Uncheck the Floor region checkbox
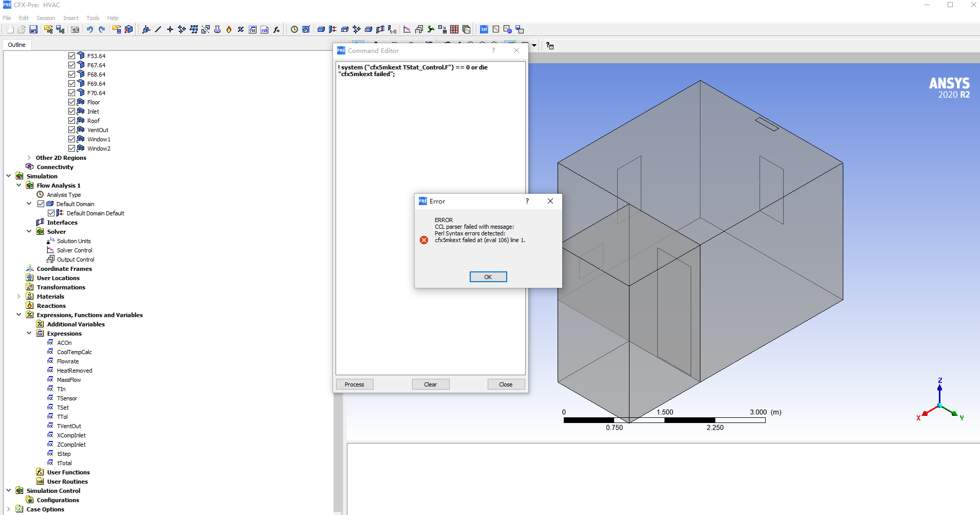 (72, 102)
